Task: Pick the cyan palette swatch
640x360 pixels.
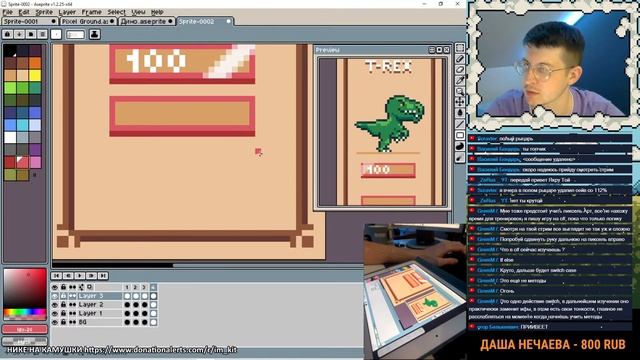Action: click(x=22, y=125)
